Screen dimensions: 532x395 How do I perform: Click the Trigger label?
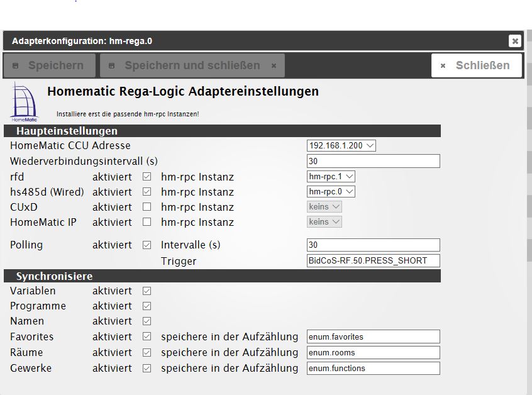coord(179,261)
